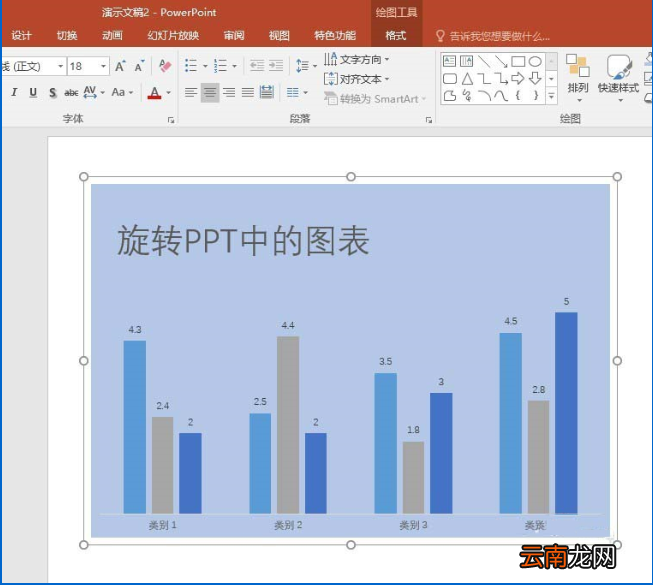Select the triangle shape

pos(467,78)
